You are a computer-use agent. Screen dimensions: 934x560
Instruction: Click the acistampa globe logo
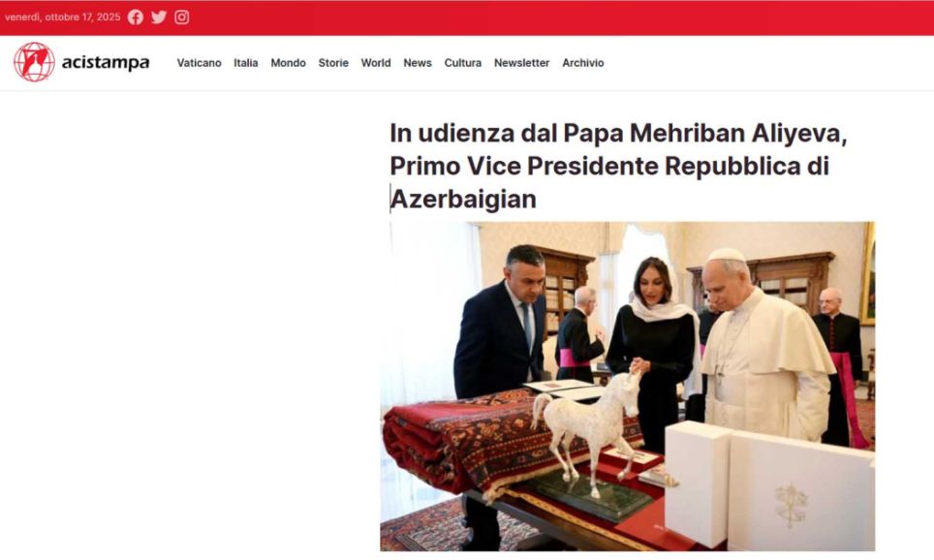(35, 62)
